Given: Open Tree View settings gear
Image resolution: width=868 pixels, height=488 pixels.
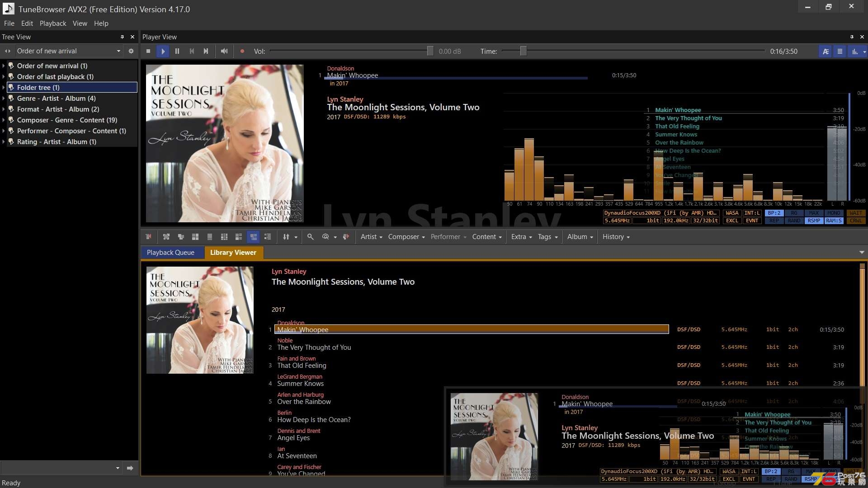Looking at the screenshot, I should [x=131, y=51].
